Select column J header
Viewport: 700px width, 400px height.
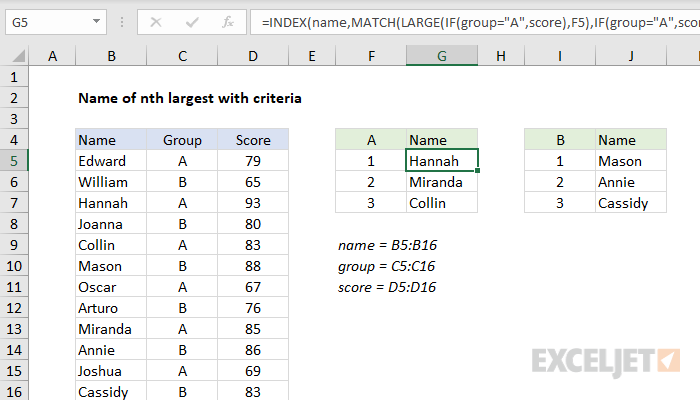point(631,56)
